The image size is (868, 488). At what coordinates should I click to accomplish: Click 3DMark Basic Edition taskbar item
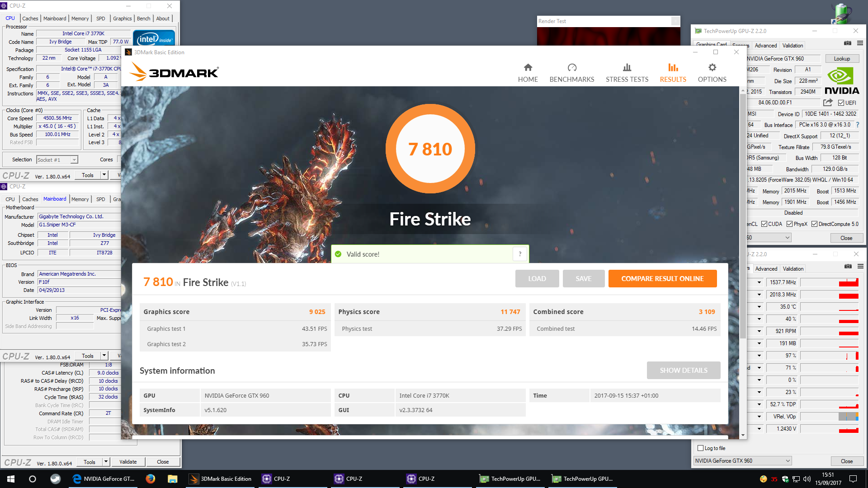click(x=220, y=479)
